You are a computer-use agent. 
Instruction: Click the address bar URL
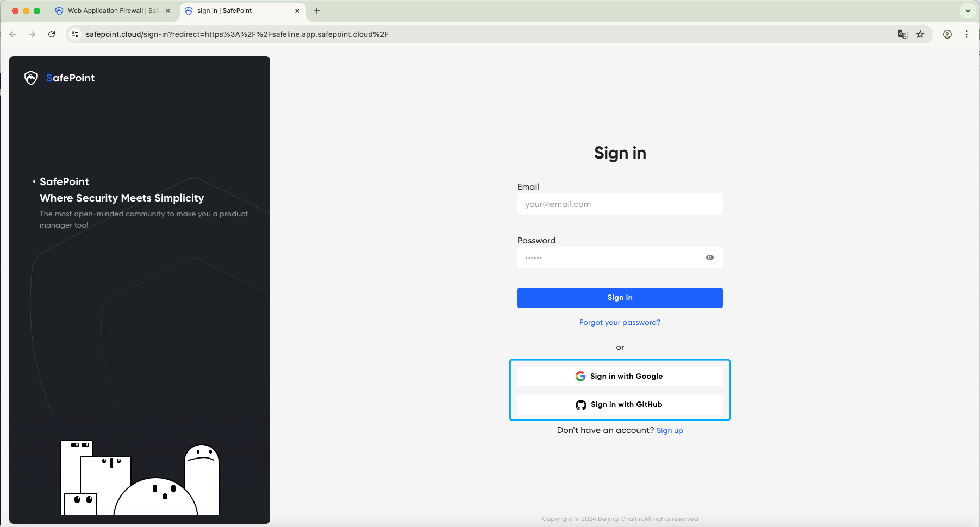coord(237,34)
